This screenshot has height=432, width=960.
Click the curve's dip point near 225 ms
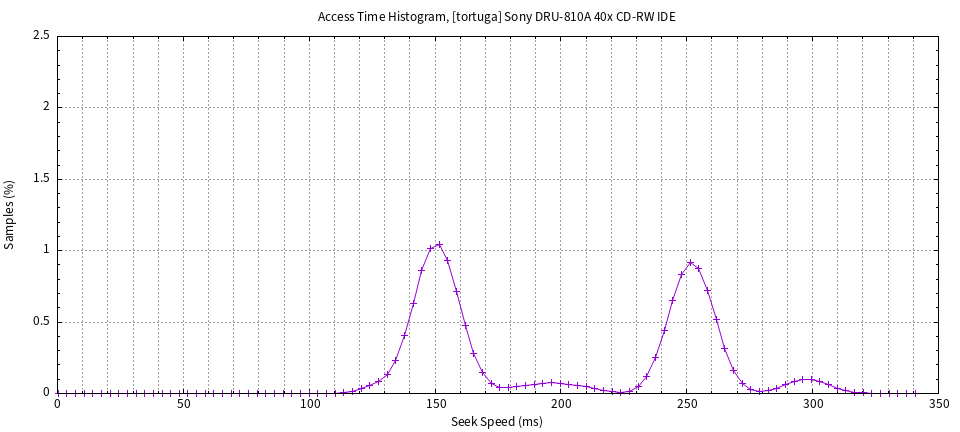click(622, 392)
